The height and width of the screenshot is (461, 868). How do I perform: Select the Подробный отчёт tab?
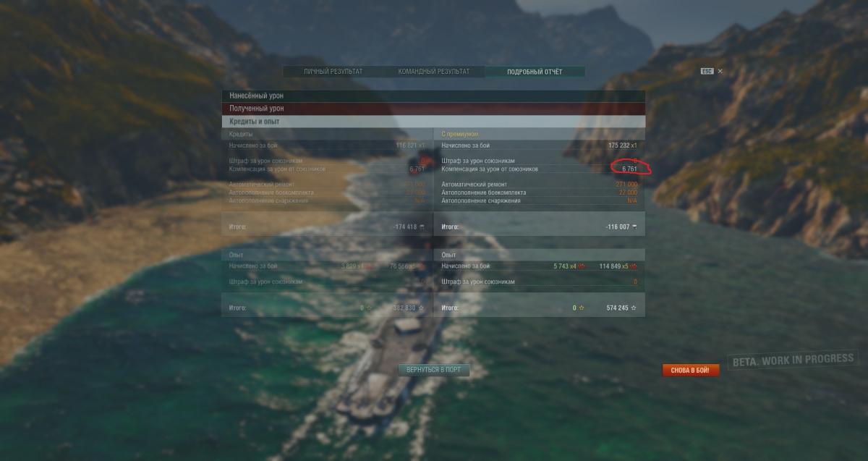pyautogui.click(x=535, y=72)
